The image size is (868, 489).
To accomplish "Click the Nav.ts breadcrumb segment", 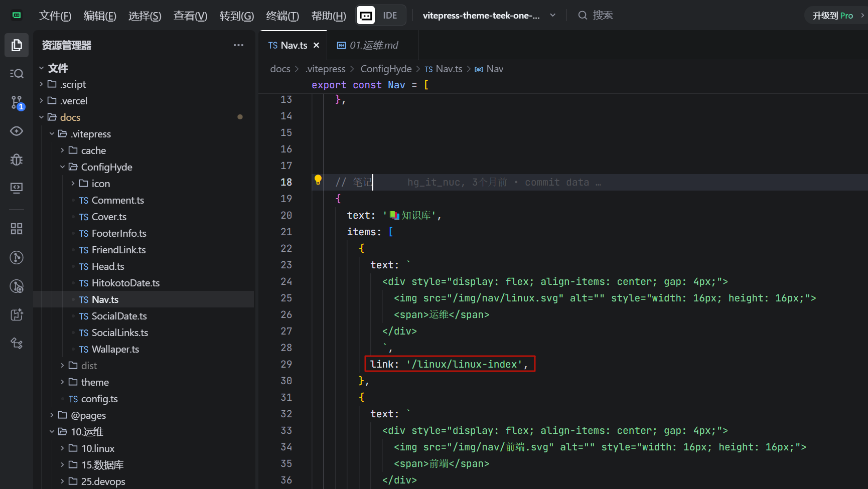I will [x=444, y=69].
